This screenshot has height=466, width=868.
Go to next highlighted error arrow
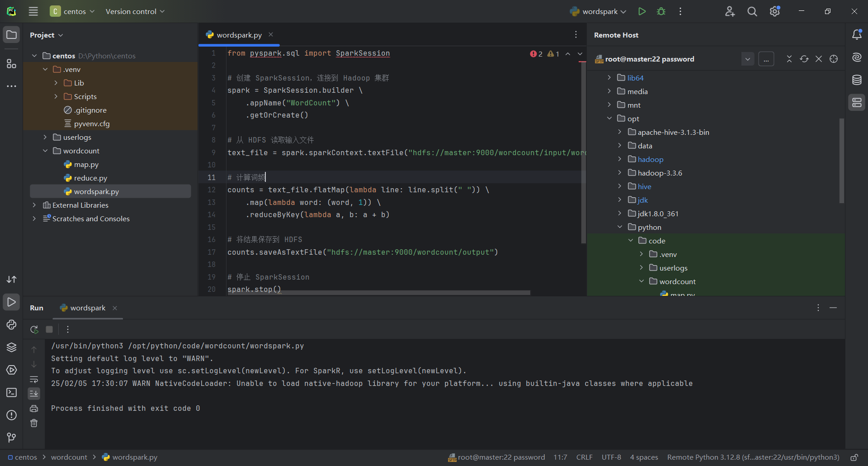[x=580, y=54]
